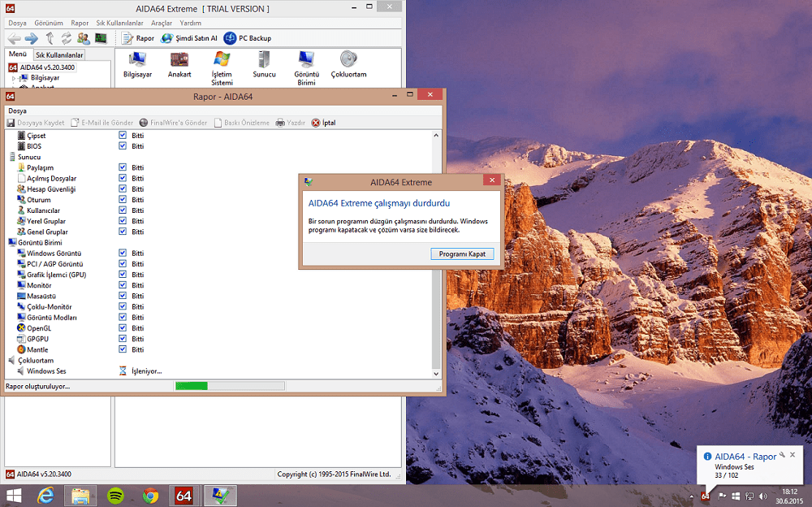Open the Rapor menu
Screen dimensions: 812x507
(80, 24)
